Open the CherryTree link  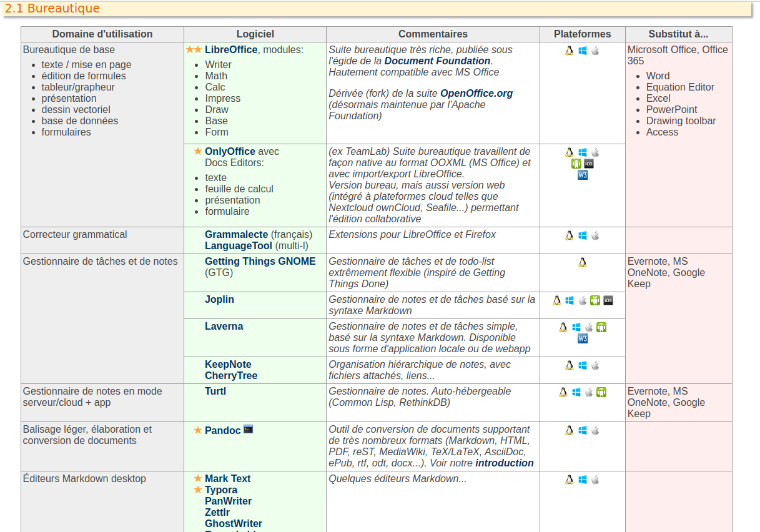pyautogui.click(x=231, y=376)
